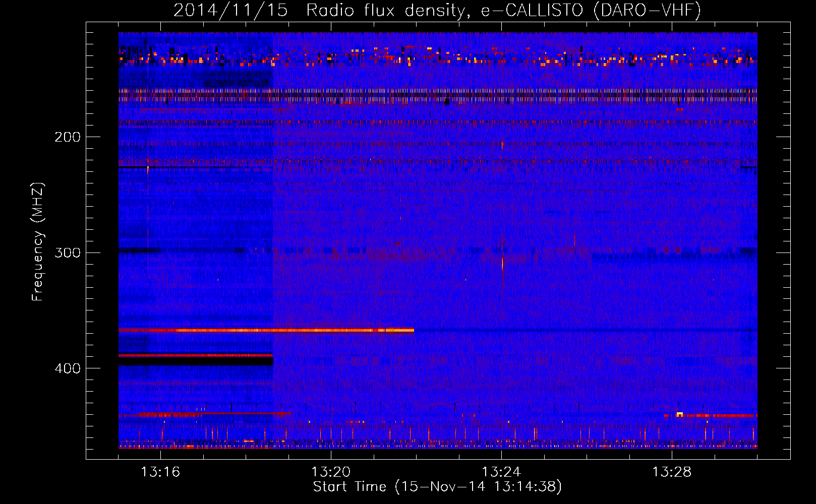The width and height of the screenshot is (816, 504).
Task: Click the black band just below 400 MHz
Action: [196, 361]
